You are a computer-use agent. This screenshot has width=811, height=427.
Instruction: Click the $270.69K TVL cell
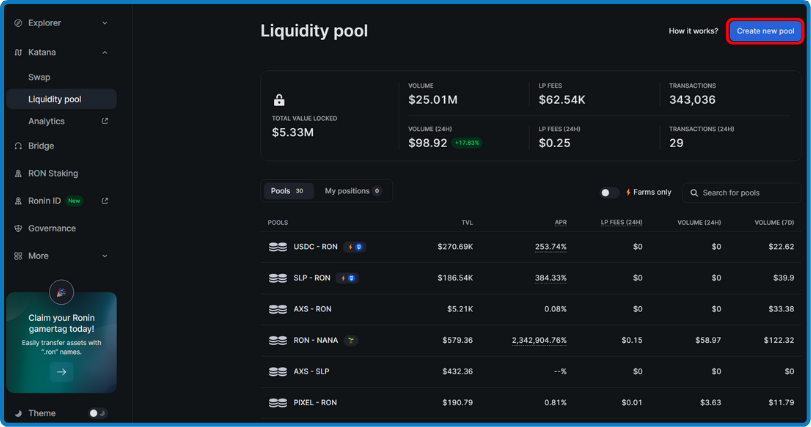tap(455, 247)
